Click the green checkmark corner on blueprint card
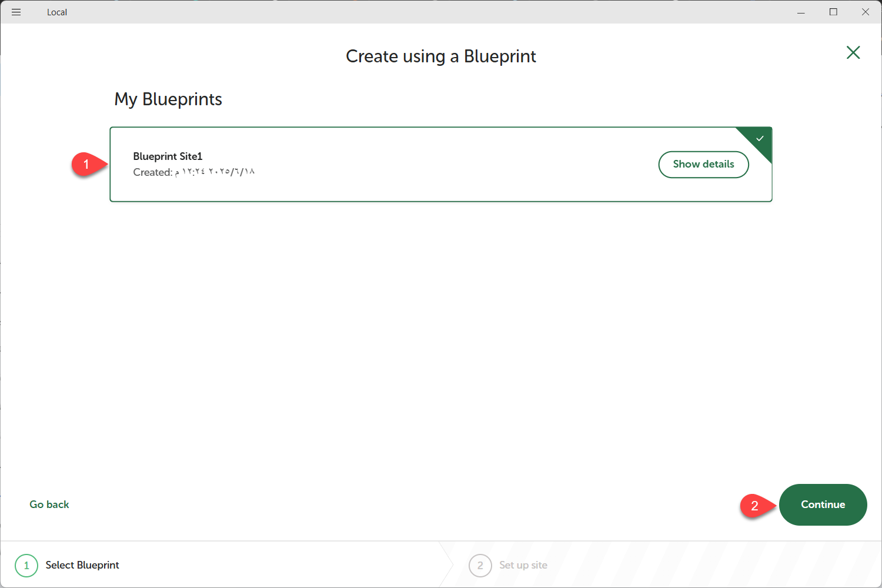The image size is (882, 588). click(x=760, y=138)
